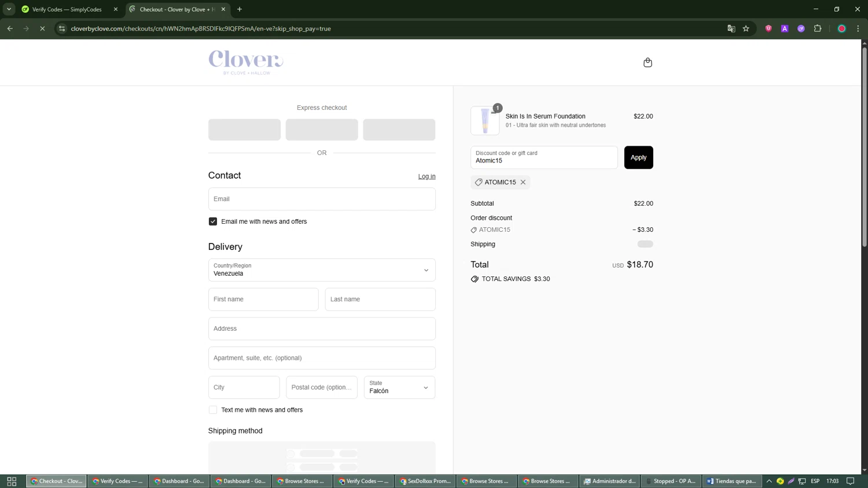This screenshot has height=488, width=868.
Task: Click the discount code field containing Atomic15
Action: coord(544,157)
